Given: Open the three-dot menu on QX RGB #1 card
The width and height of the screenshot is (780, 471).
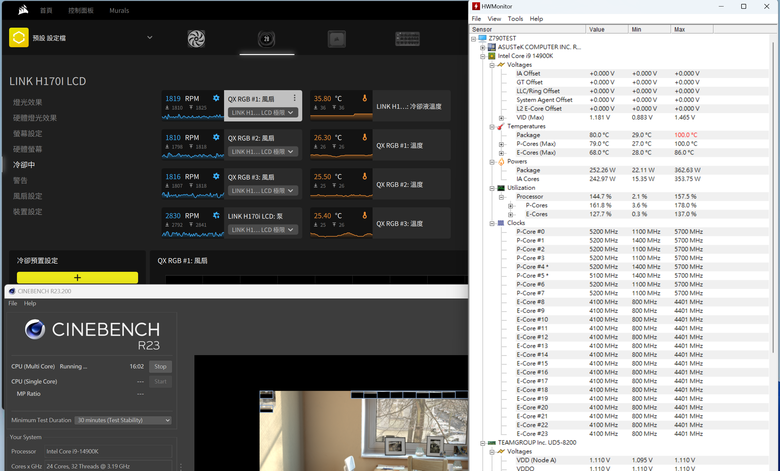Looking at the screenshot, I should click(294, 98).
